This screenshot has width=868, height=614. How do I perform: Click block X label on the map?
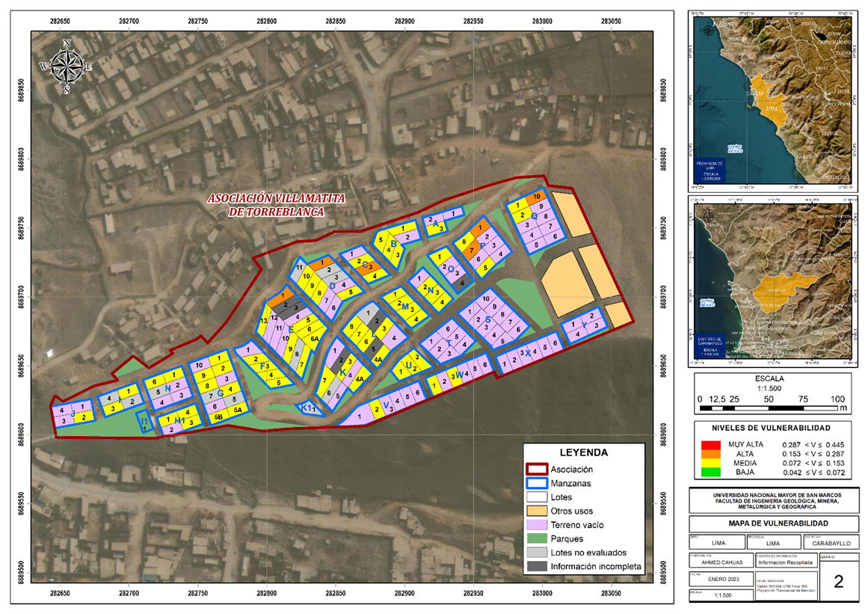point(528,353)
